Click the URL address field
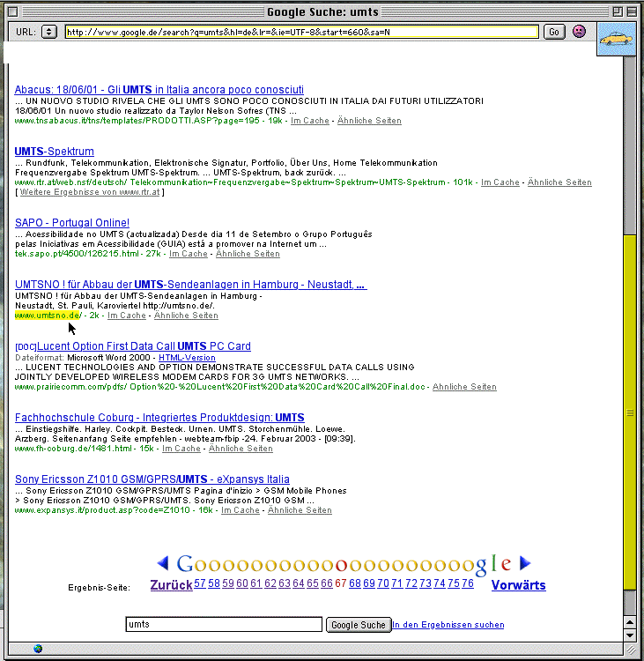Image resolution: width=644 pixels, height=661 pixels. tap(301, 32)
